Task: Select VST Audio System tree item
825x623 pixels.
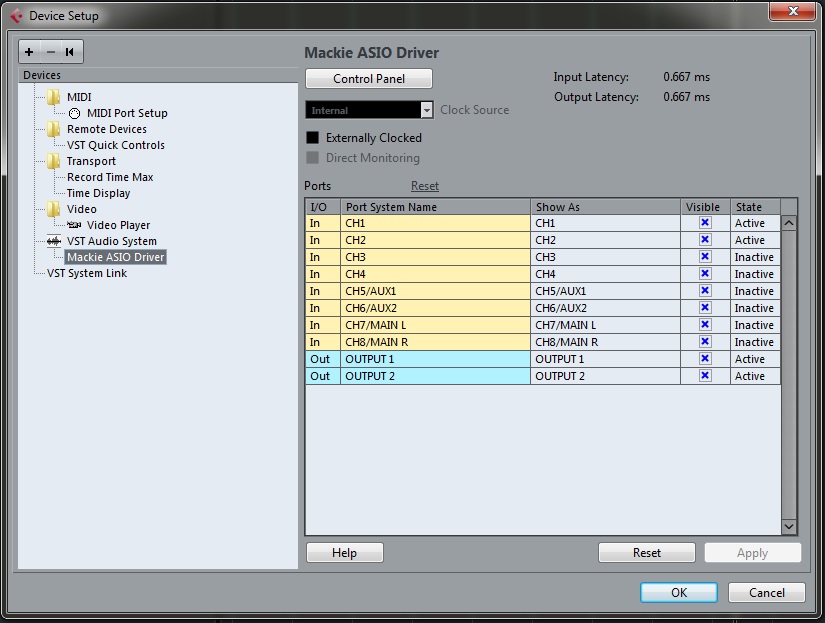Action: [112, 241]
